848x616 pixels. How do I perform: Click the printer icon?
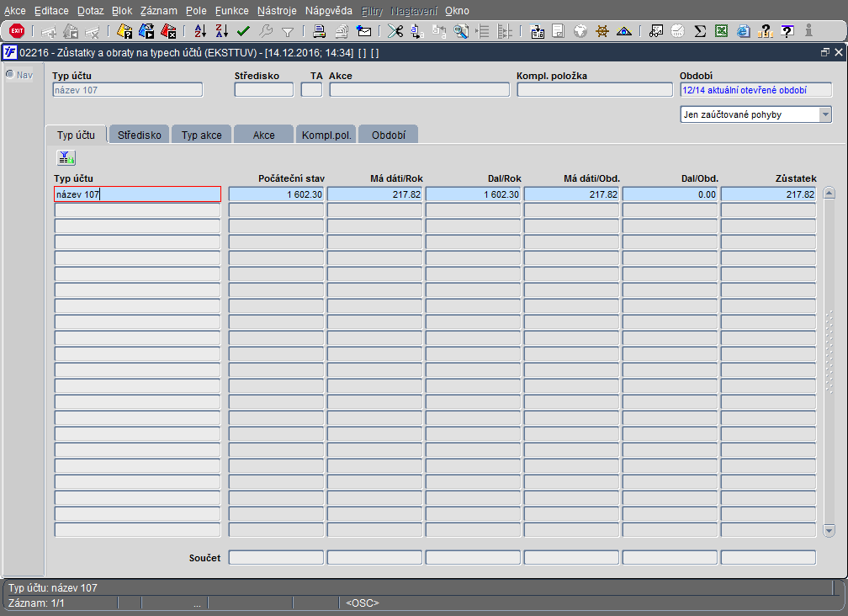point(319,31)
